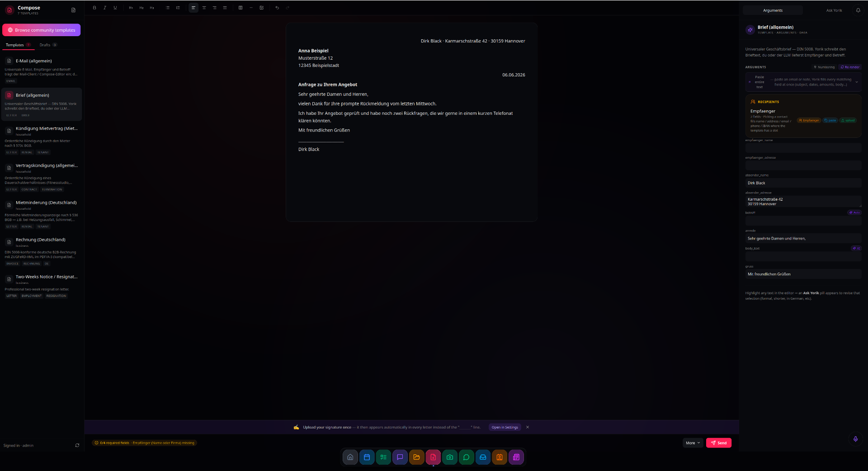
Task: Click refresh icon next to Signed in
Action: click(77, 445)
